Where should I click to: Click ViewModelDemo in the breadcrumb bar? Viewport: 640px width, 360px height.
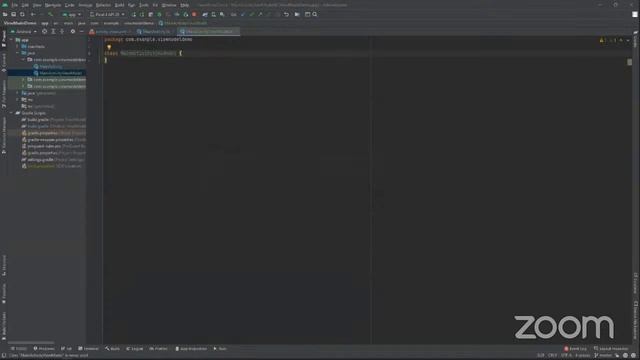pyautogui.click(x=20, y=23)
